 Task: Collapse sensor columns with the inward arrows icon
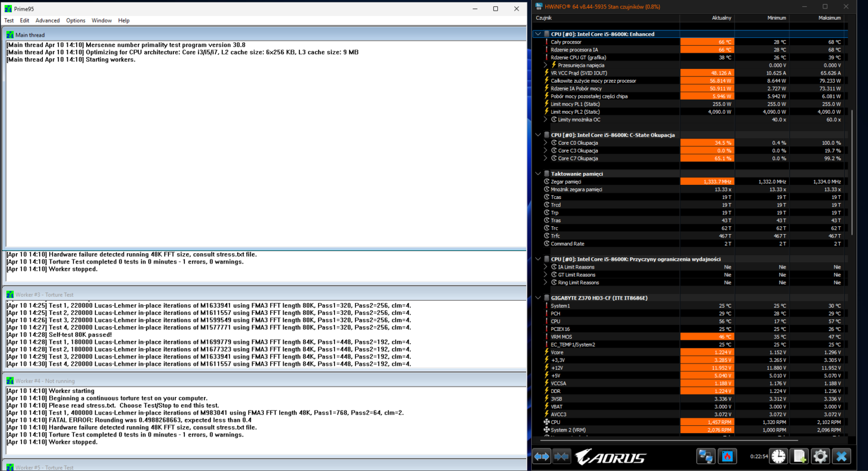tap(562, 456)
